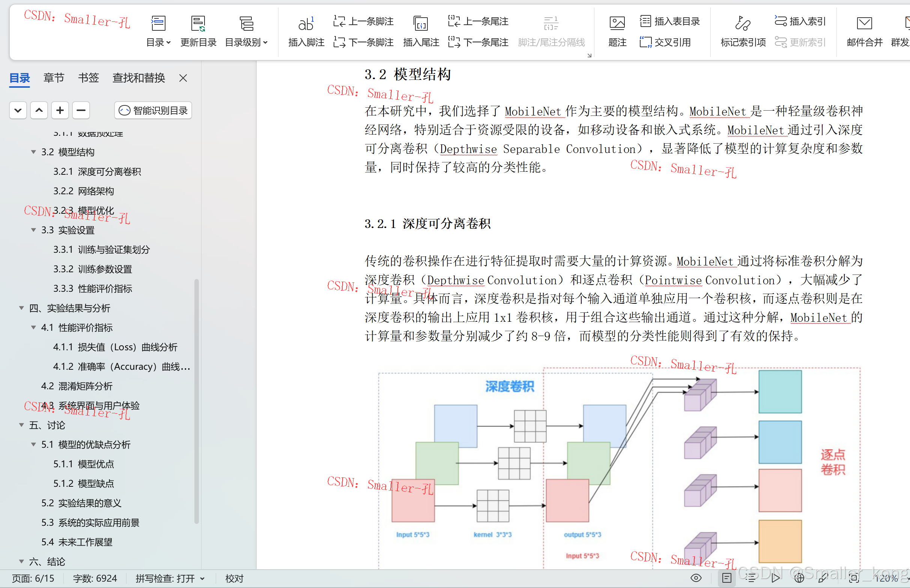Switch to the 书签 tab in sidebar
910x588 pixels.
click(x=88, y=78)
